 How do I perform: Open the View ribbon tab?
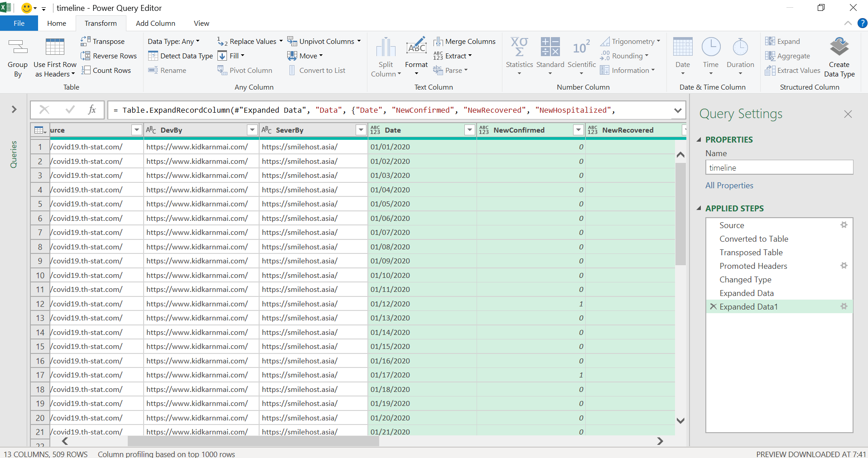201,23
